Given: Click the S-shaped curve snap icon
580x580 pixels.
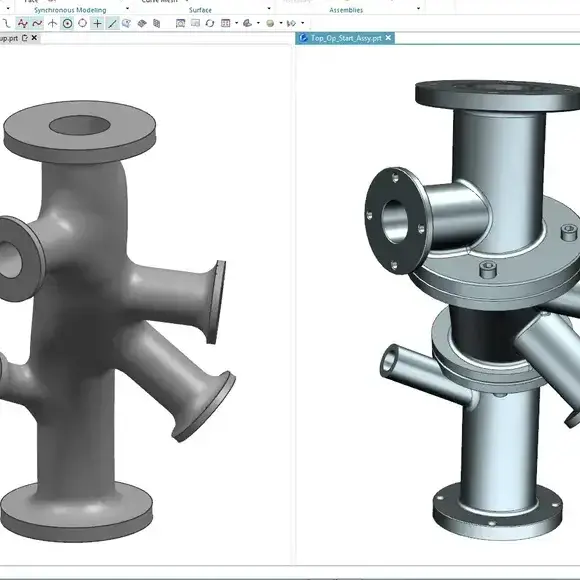Looking at the screenshot, I should point(6,24).
